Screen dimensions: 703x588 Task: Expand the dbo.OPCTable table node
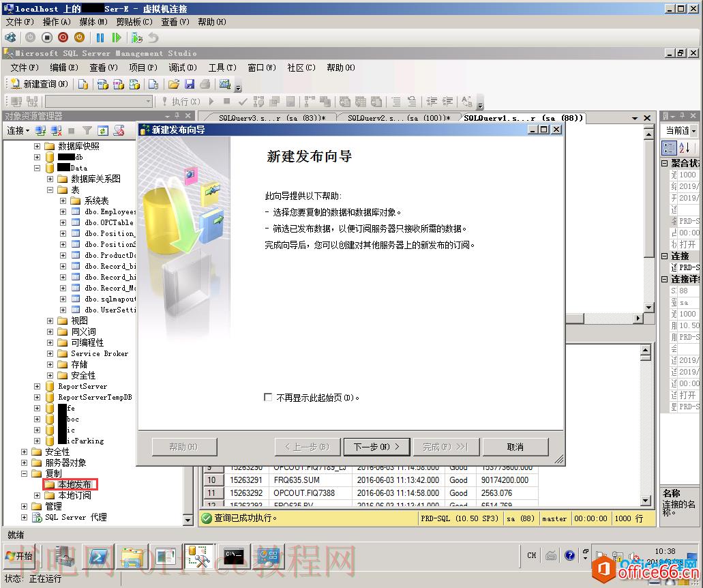[x=63, y=222]
